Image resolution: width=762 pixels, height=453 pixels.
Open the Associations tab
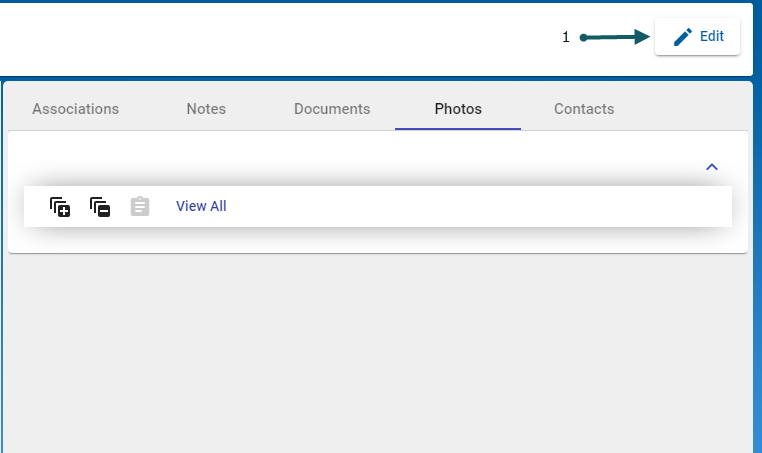coord(75,109)
